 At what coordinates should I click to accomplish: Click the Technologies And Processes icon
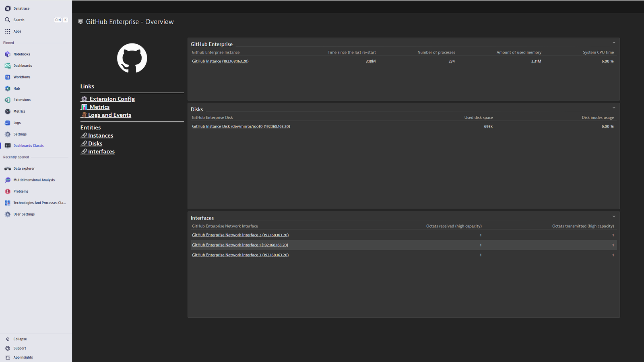pyautogui.click(x=8, y=203)
